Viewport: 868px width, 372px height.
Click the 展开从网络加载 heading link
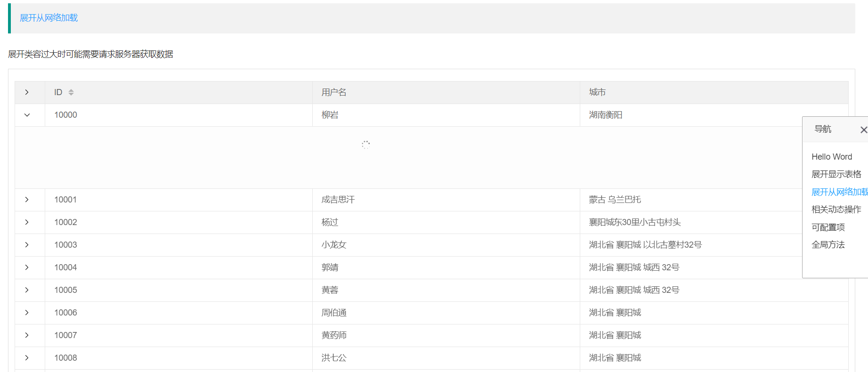click(x=49, y=18)
